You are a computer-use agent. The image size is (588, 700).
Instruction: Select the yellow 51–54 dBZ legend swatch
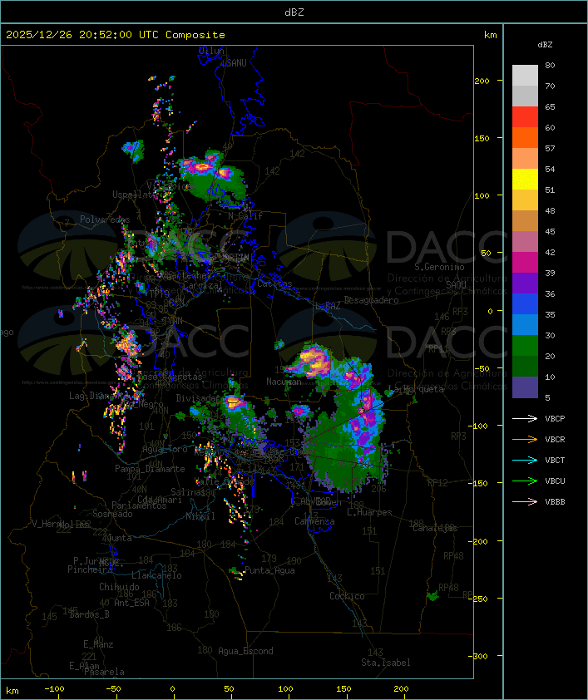(x=525, y=180)
